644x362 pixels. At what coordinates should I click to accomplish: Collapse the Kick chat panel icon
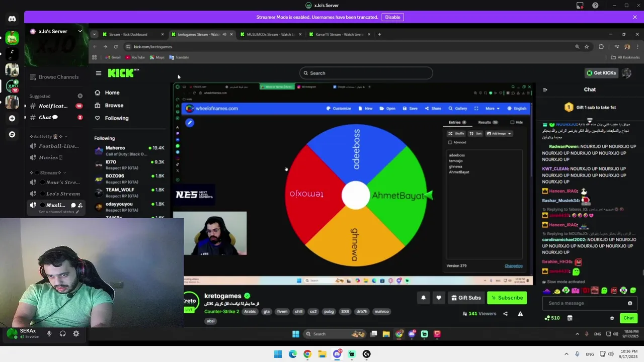(545, 89)
